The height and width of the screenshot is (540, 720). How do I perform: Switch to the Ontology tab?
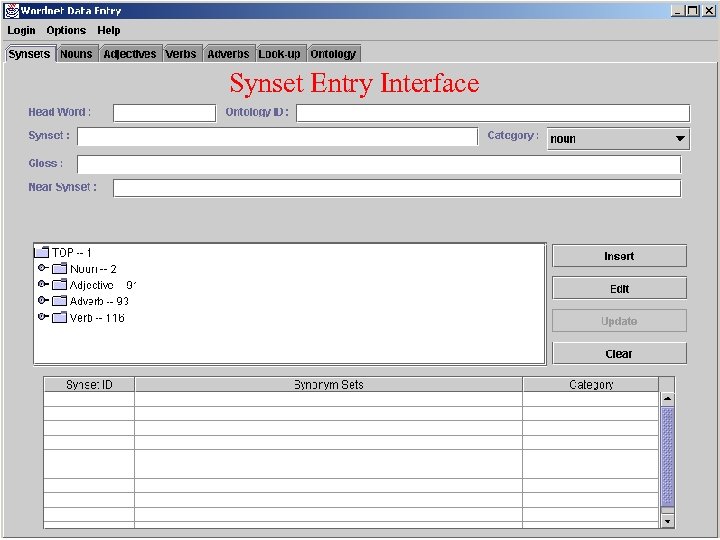pyautogui.click(x=333, y=54)
